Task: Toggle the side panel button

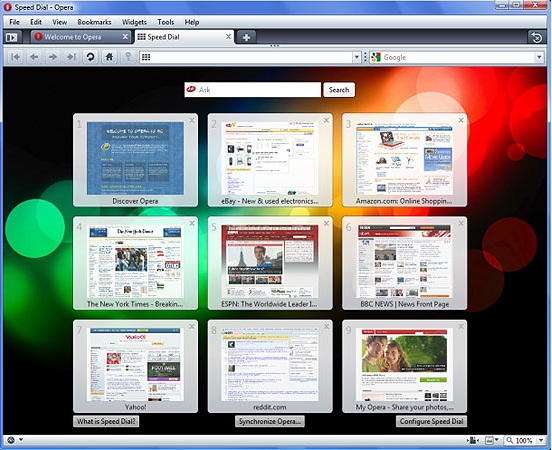Action: click(12, 37)
